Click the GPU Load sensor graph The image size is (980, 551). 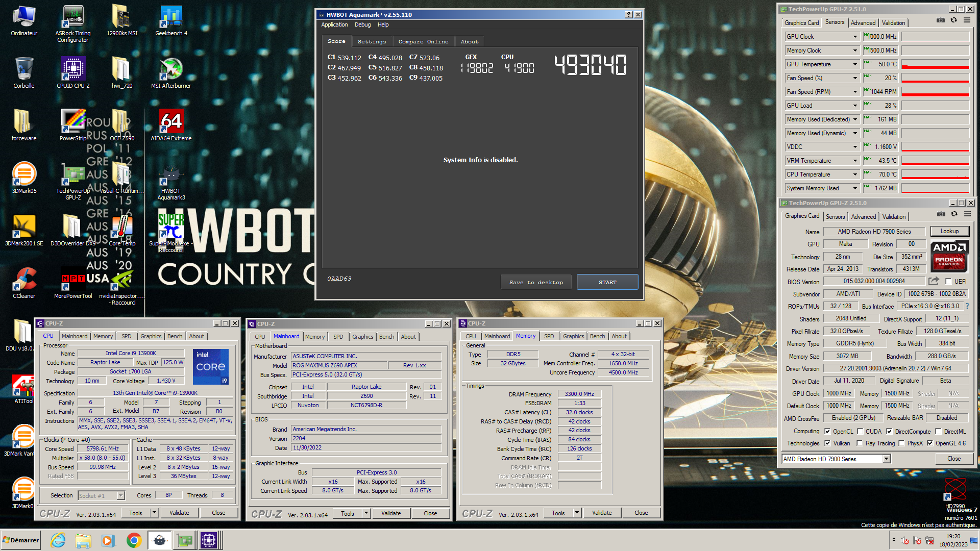[x=935, y=106]
